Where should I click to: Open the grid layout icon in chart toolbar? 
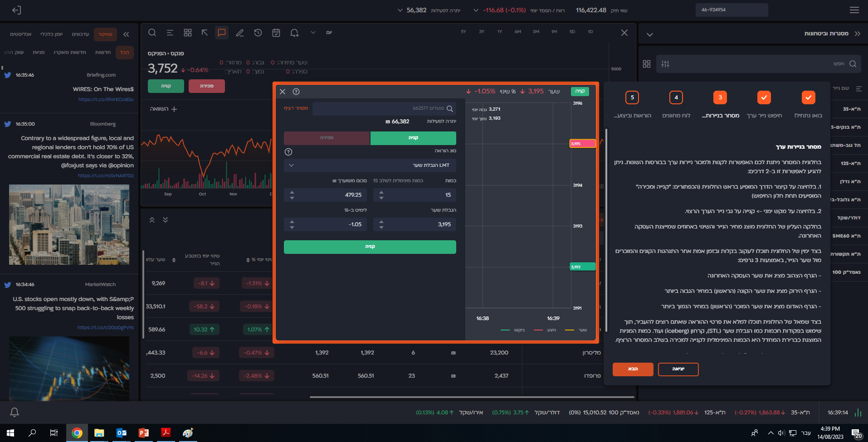(188, 33)
